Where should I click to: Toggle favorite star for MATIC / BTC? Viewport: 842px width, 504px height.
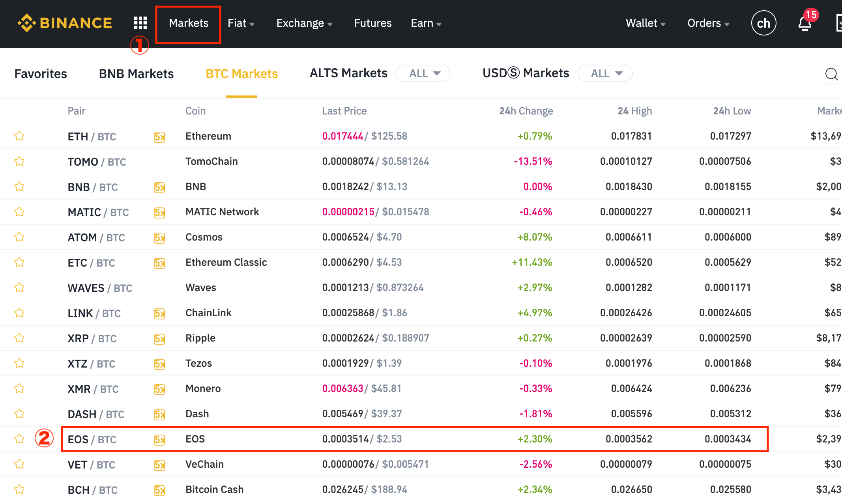click(19, 212)
